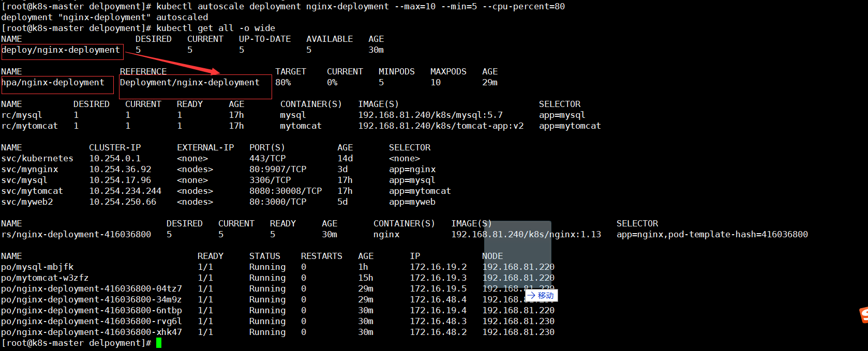This screenshot has height=351, width=868.
Task: Click the pod IP 172.16.48.3
Action: (438, 321)
